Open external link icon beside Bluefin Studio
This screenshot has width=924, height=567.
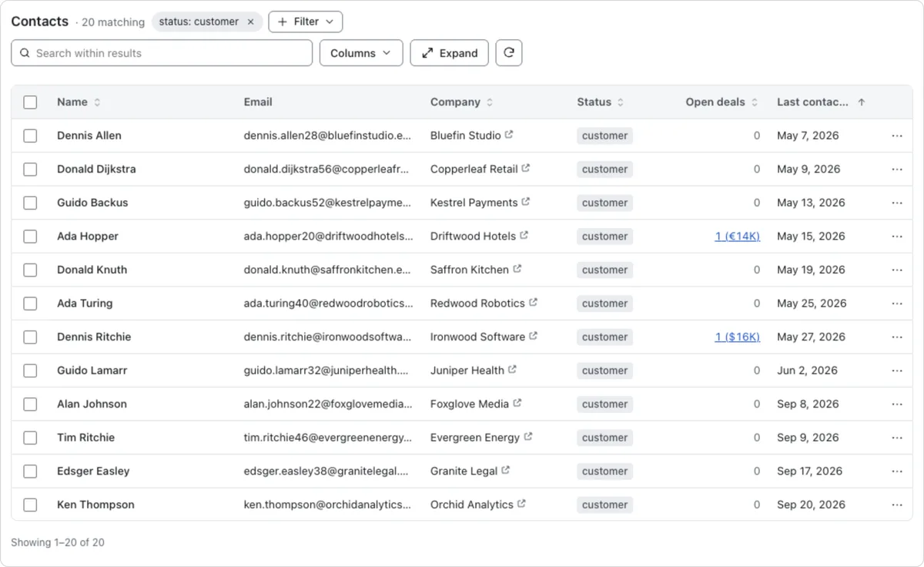pyautogui.click(x=509, y=135)
